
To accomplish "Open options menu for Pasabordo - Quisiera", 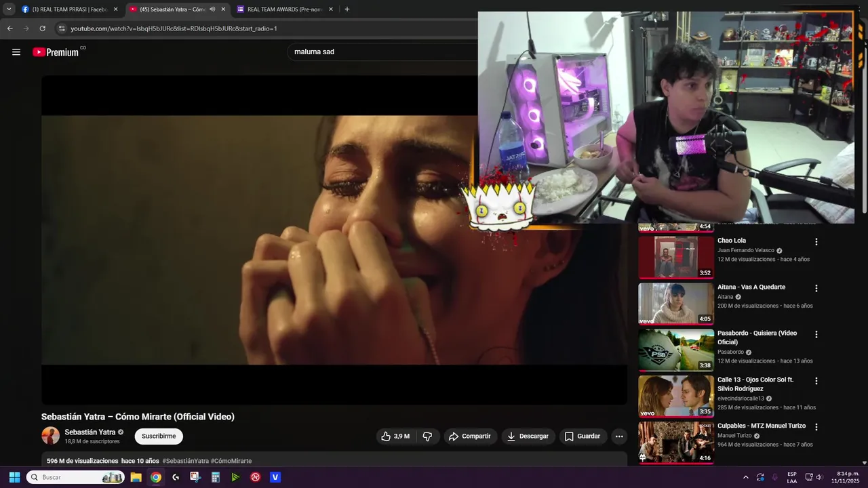I will pos(816,334).
